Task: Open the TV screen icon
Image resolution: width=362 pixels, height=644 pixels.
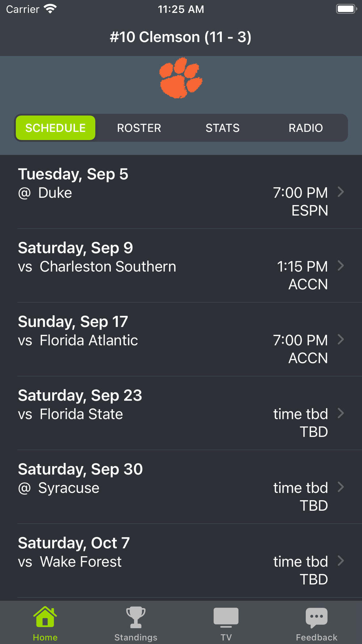Action: pyautogui.click(x=226, y=617)
